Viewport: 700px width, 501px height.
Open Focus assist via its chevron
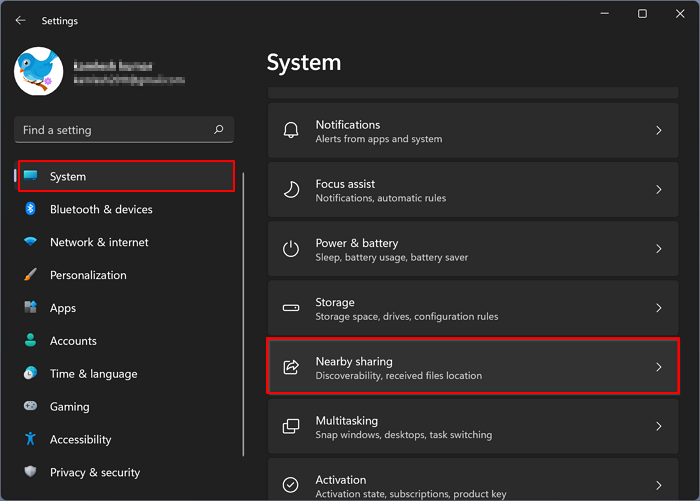coord(658,190)
